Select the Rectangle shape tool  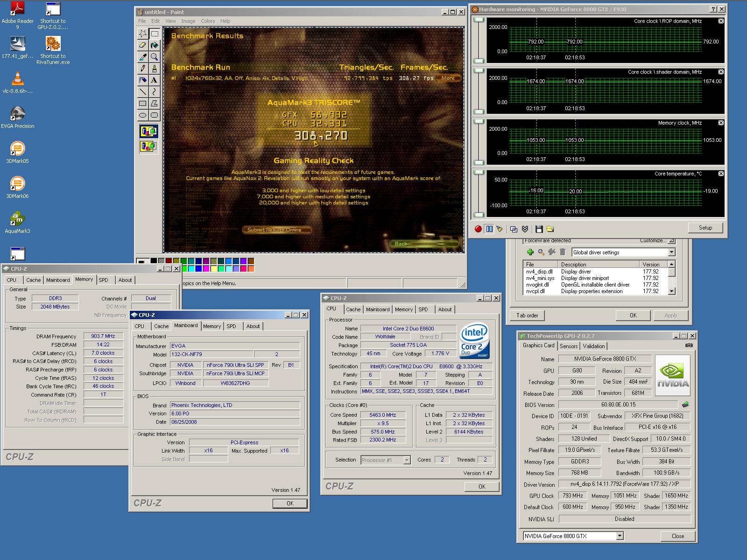pos(142,104)
